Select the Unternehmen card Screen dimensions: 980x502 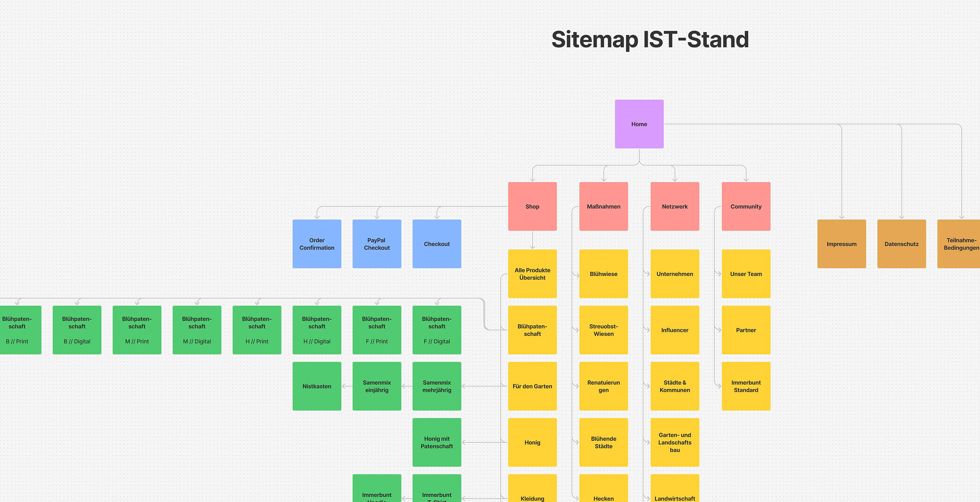click(675, 274)
